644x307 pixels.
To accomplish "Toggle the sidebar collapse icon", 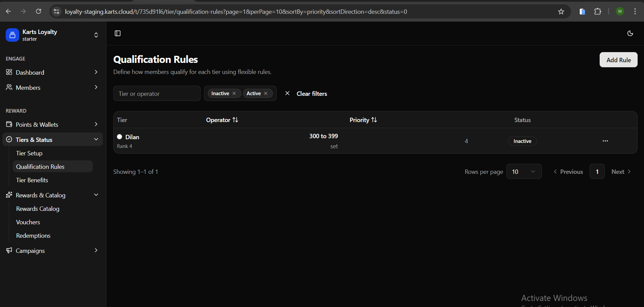I will [118, 33].
